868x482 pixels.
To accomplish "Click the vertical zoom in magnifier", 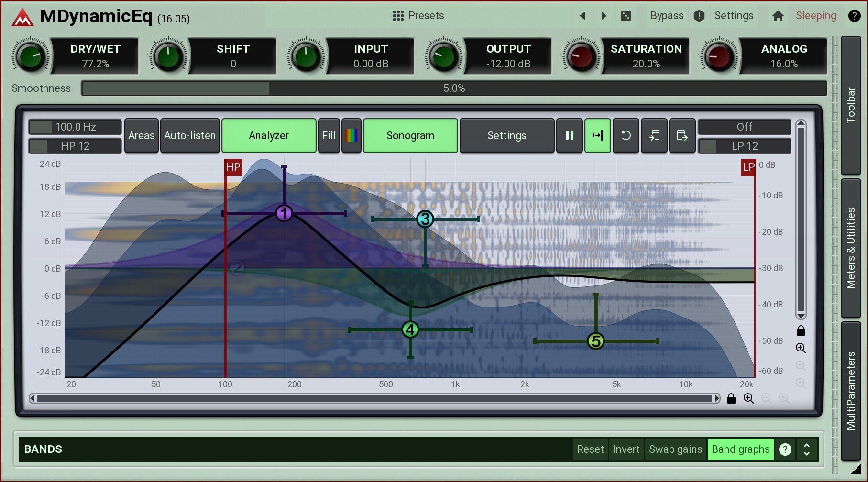I will (x=801, y=348).
